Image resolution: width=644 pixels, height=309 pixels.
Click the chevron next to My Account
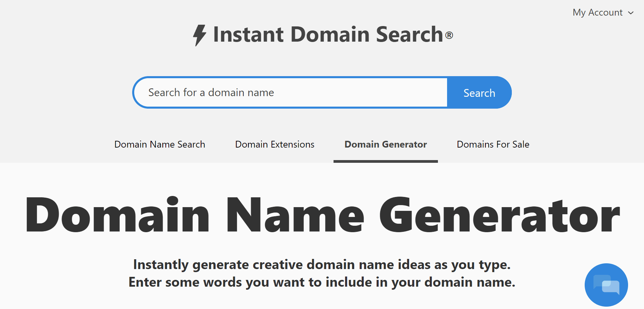[x=631, y=13]
